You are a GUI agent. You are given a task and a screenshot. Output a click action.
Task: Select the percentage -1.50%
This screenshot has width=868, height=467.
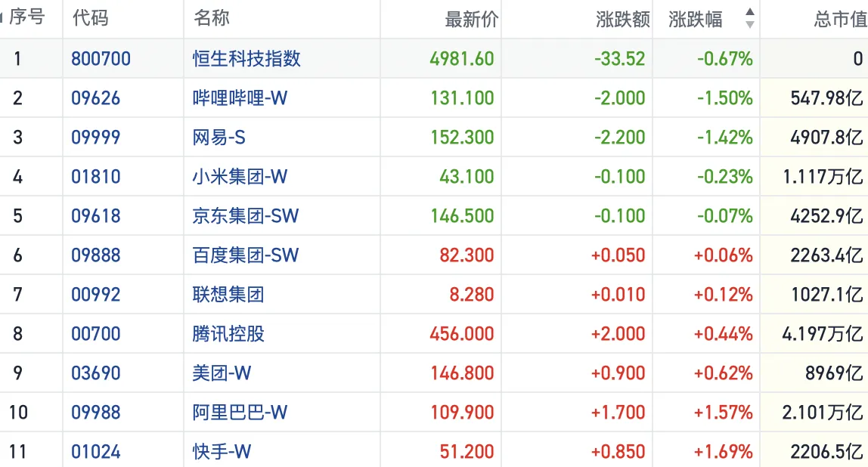pyautogui.click(x=725, y=98)
